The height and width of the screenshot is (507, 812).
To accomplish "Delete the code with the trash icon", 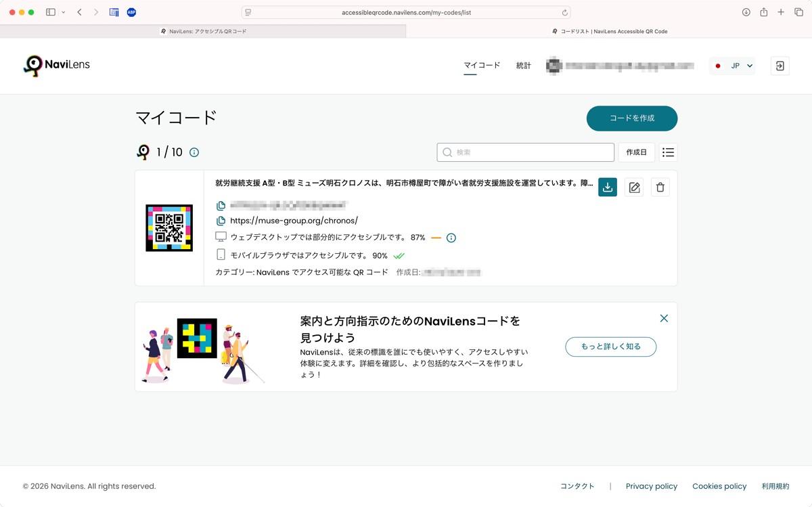I will click(x=660, y=188).
